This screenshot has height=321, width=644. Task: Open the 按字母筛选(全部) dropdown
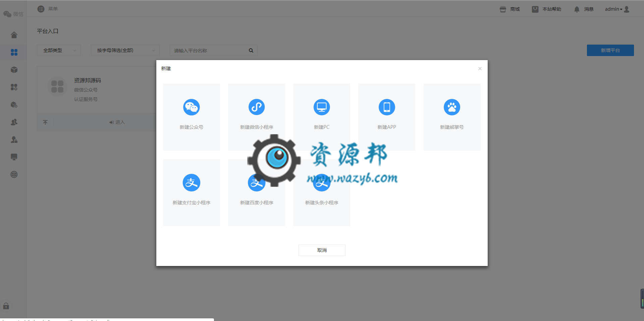(125, 50)
